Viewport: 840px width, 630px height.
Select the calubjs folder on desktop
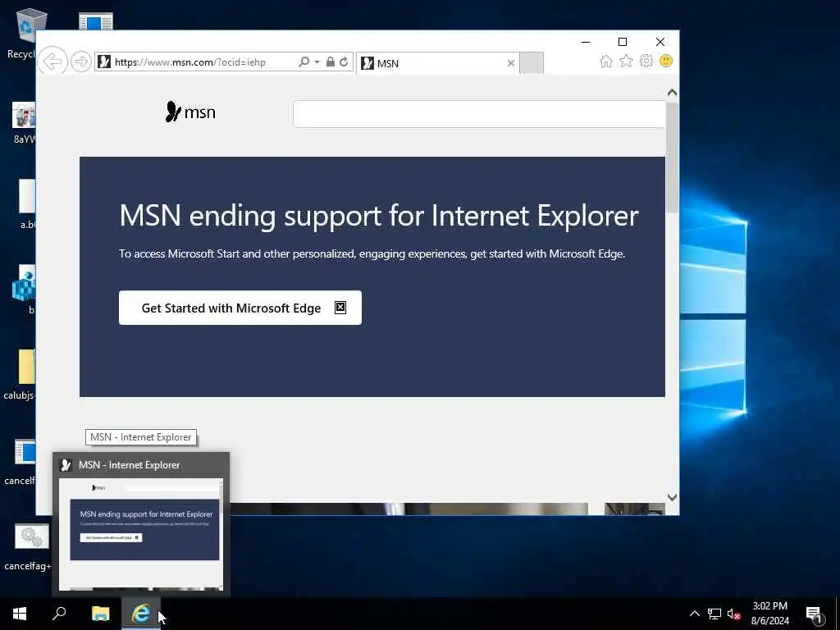pyautogui.click(x=21, y=375)
